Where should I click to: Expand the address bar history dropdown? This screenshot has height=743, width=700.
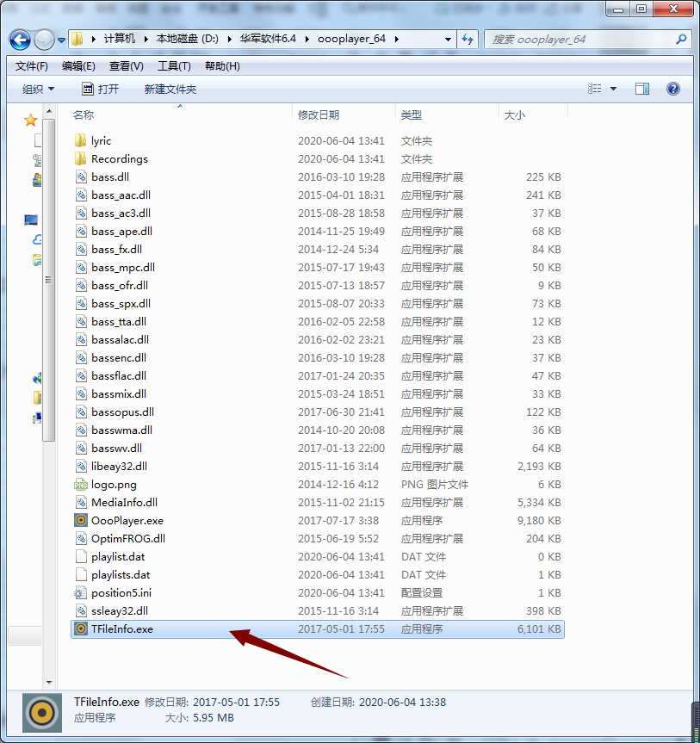[x=448, y=40]
